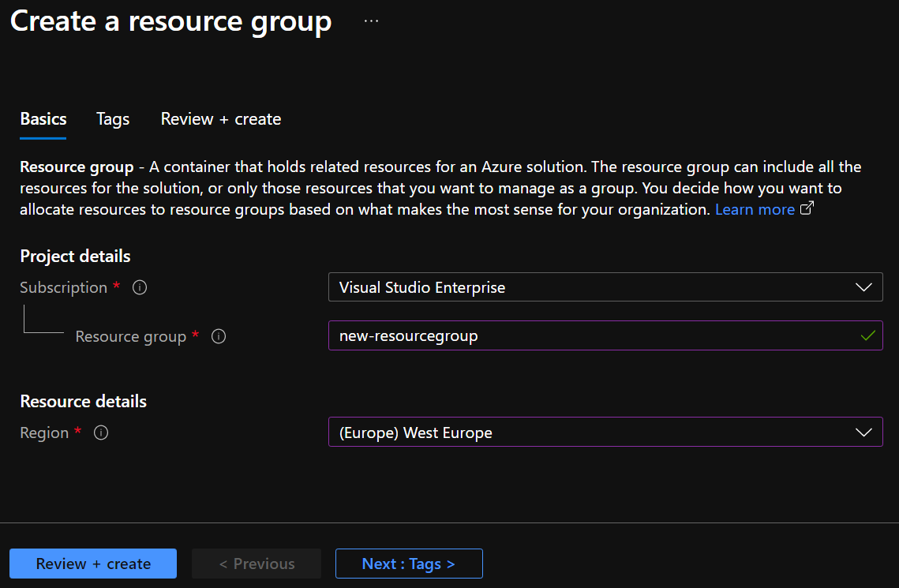
Task: Click the Next : Tags button
Action: [408, 564]
